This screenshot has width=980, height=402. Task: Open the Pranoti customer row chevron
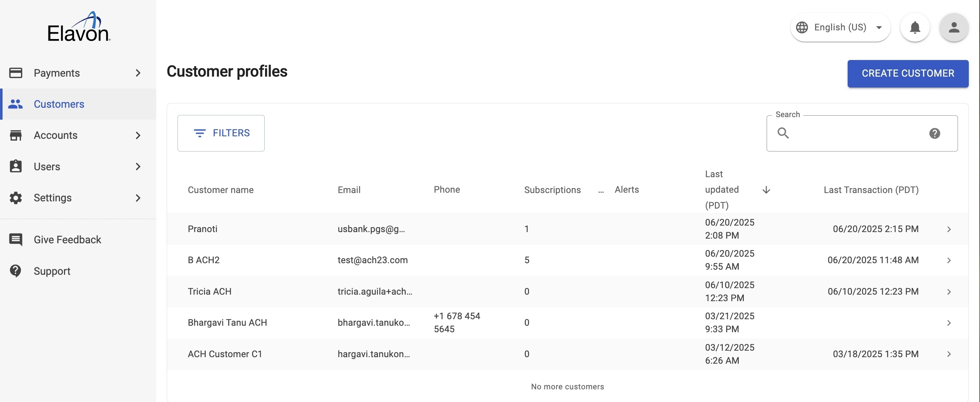click(949, 229)
